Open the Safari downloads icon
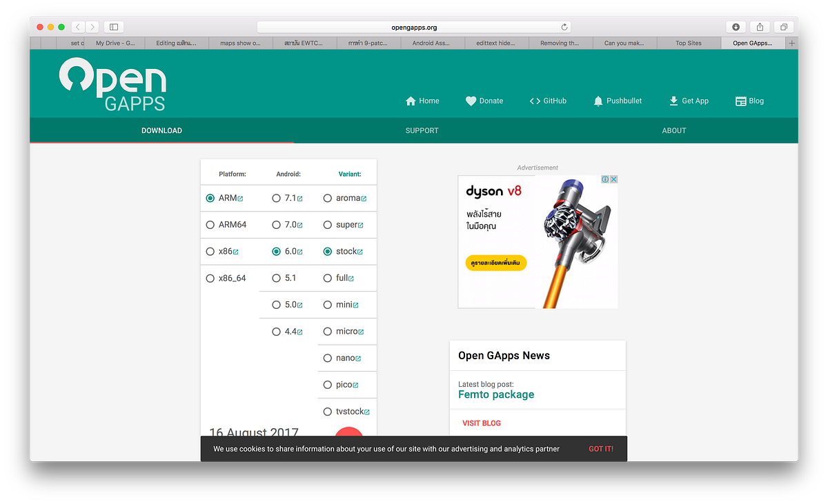This screenshot has width=828, height=504. tap(736, 26)
